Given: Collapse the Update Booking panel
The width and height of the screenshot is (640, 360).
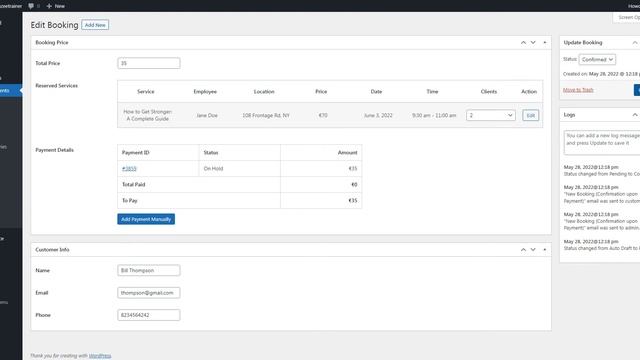Looking at the screenshot, I should point(635,42).
